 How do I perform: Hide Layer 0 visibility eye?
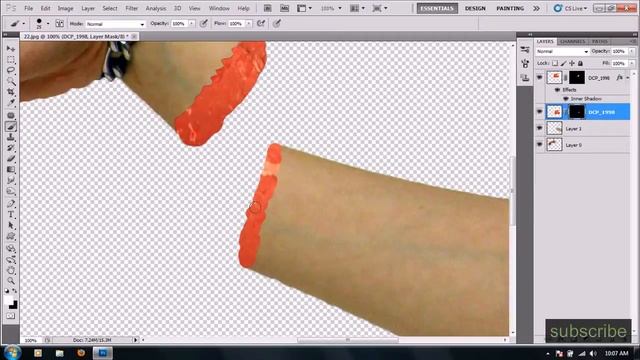pos(540,144)
